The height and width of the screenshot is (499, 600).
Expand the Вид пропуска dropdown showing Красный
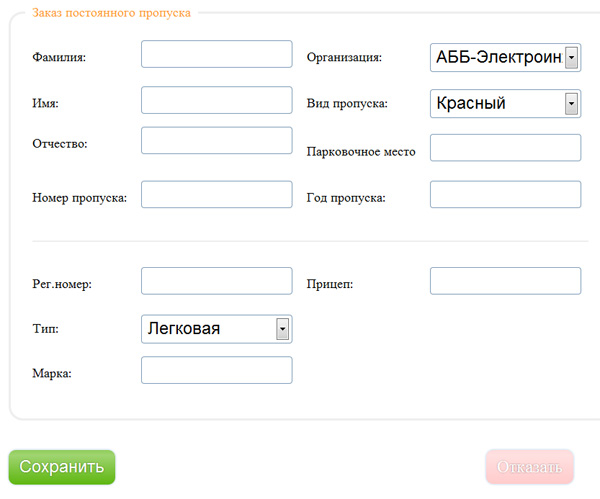click(x=505, y=103)
